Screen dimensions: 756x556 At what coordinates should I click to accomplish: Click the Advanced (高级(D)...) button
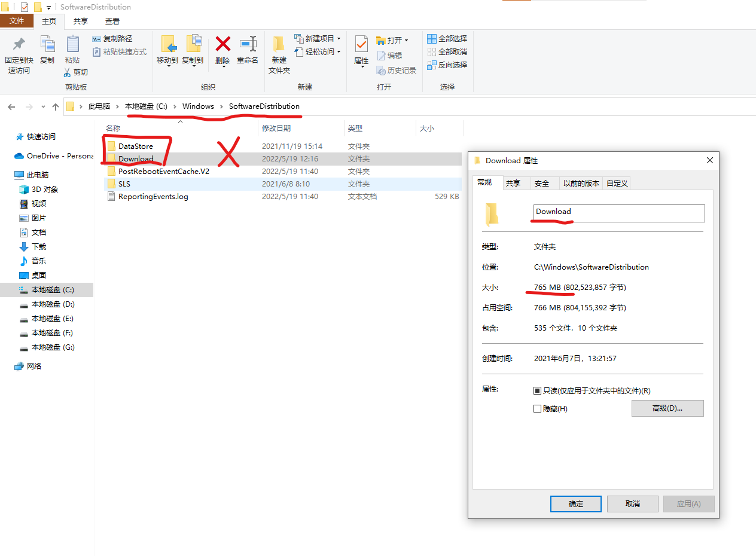[667, 408]
